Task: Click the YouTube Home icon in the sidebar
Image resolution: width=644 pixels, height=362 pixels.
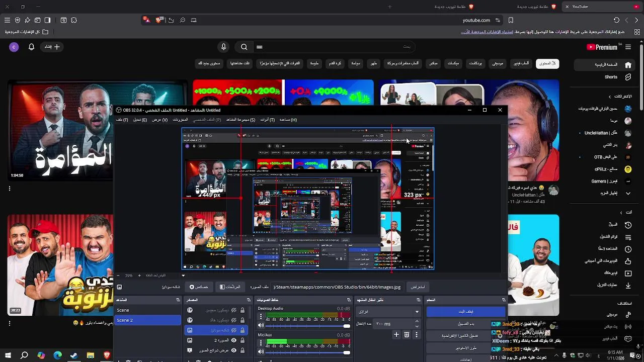Action: click(628, 65)
